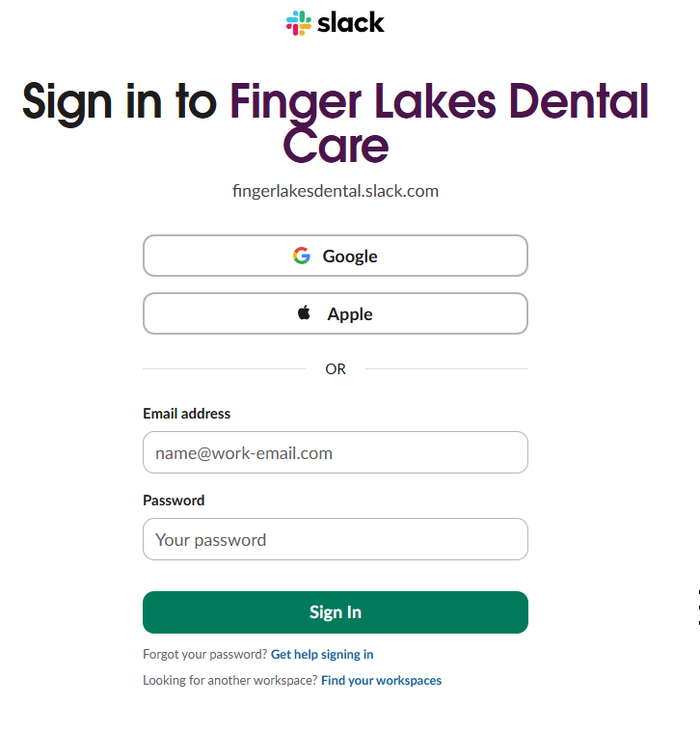This screenshot has width=700, height=731.
Task: Click the Apple logo icon
Action: [305, 312]
